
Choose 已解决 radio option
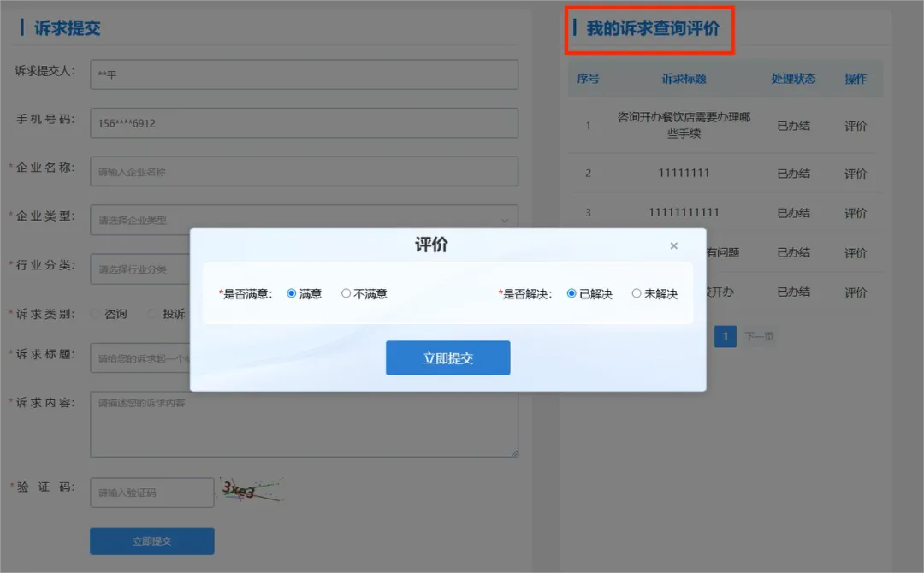click(572, 293)
